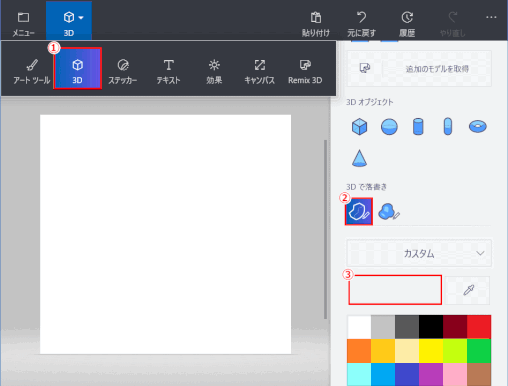Select the sharp edge 3D doodle tool

[359, 212]
